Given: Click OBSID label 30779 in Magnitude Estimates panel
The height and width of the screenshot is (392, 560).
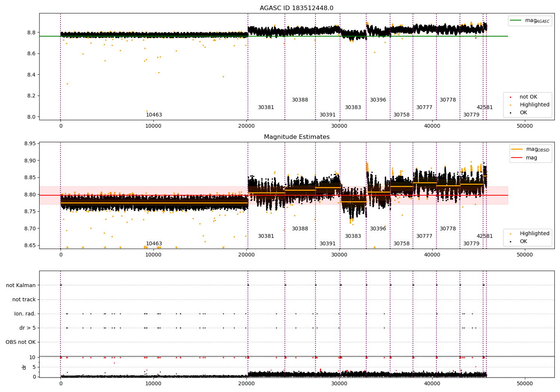Looking at the screenshot, I should point(471,244).
